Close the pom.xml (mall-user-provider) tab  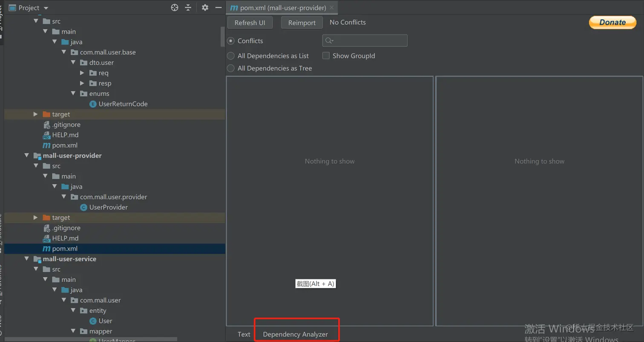coord(332,8)
